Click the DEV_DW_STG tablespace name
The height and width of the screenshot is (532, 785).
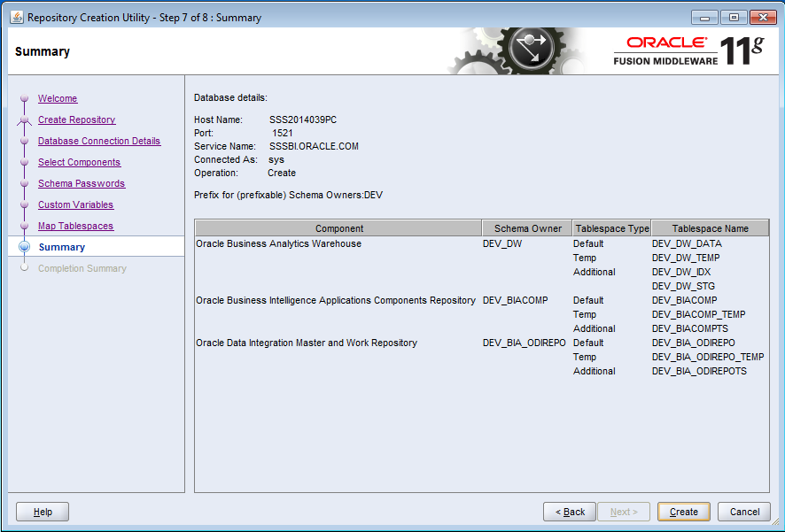click(x=683, y=286)
